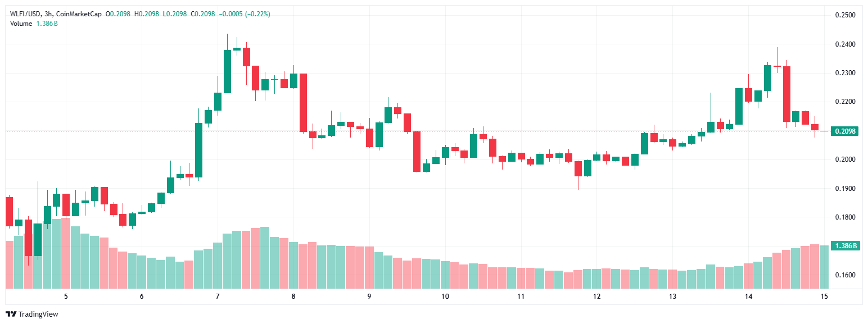The image size is (868, 324).
Task: Select date 14 on the time axis
Action: (x=748, y=296)
